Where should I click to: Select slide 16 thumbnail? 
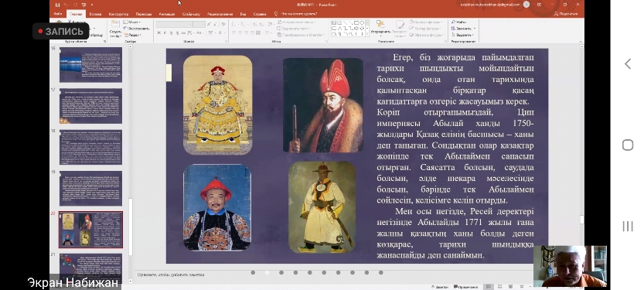[90, 65]
